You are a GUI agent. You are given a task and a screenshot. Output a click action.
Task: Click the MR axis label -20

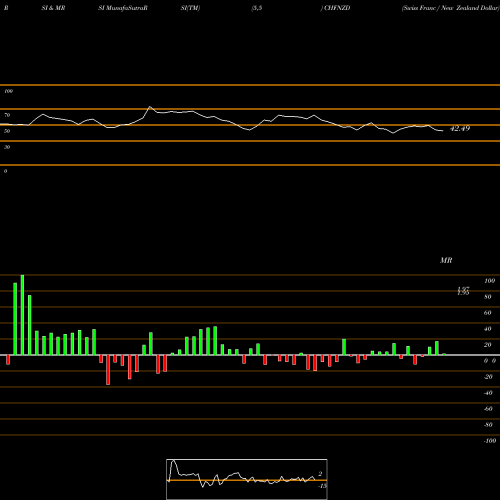(488, 377)
